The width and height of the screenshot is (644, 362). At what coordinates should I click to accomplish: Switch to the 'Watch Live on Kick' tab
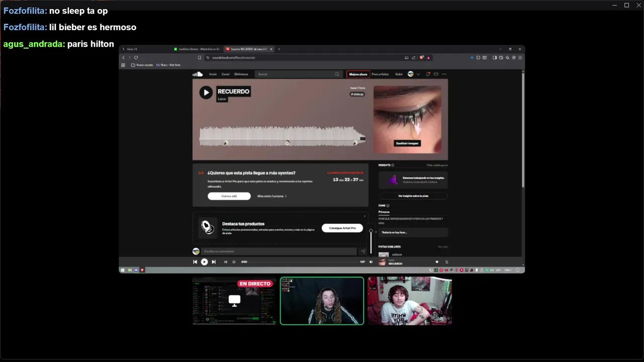point(197,49)
